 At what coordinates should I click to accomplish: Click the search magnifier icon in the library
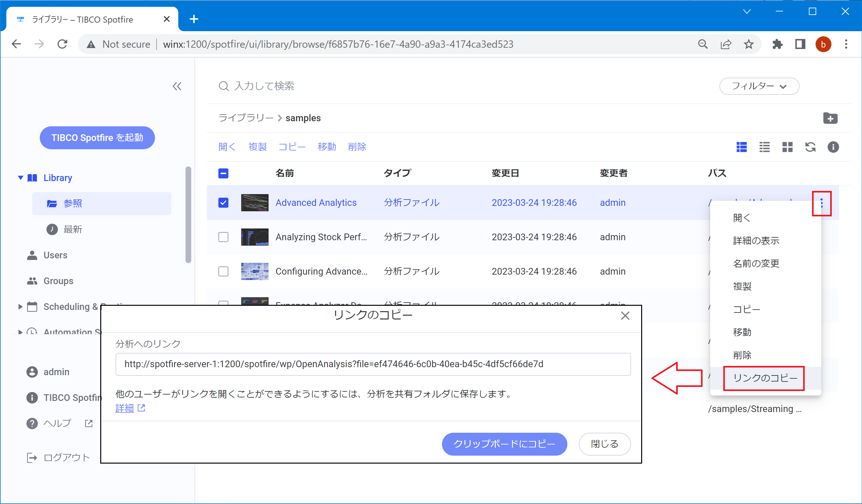pyautogui.click(x=223, y=86)
